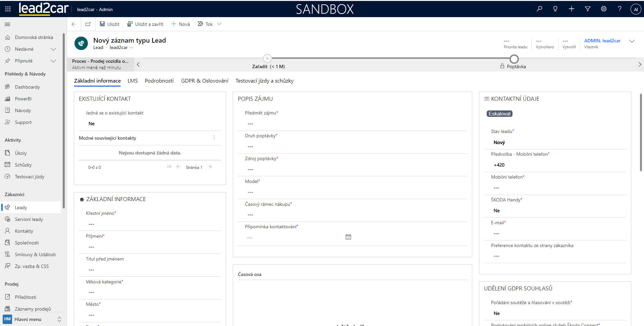Toggle 'Pořádání soutěže a hlasování' consent value

click(496, 313)
